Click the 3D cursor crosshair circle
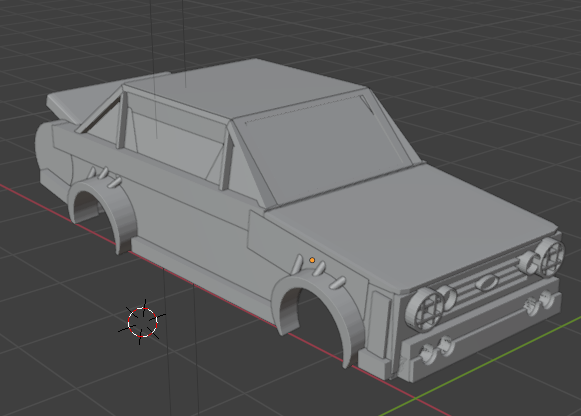Image resolution: width=581 pixels, height=416 pixels. coord(143,322)
